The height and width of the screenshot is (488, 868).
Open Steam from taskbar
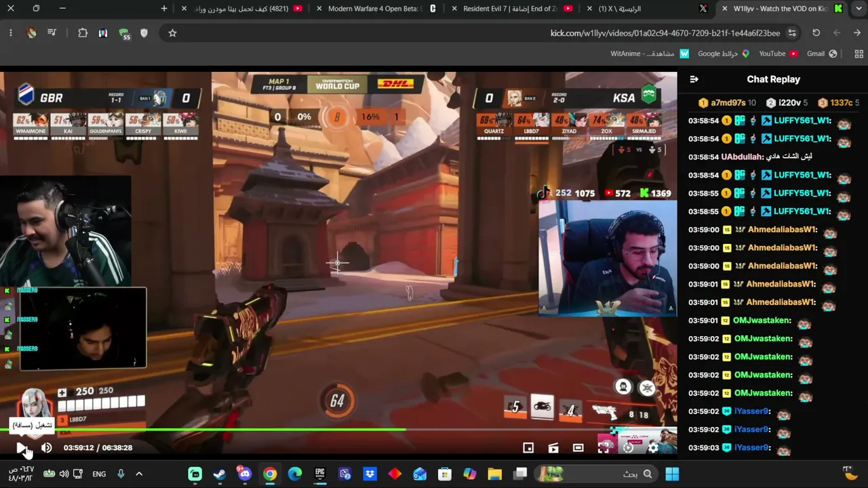point(220,474)
